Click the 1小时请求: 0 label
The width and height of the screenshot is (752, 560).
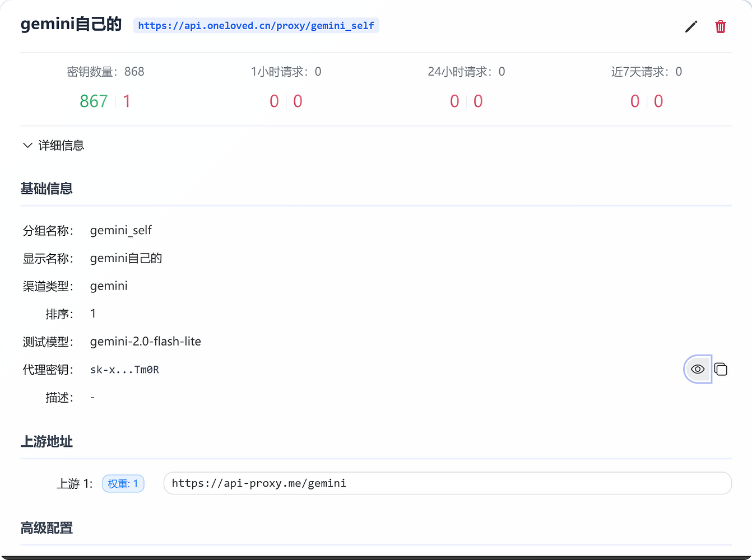click(x=286, y=72)
